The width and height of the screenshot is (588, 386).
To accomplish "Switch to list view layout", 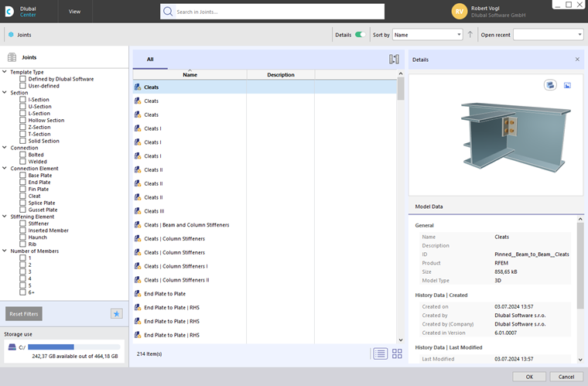I will coord(380,354).
